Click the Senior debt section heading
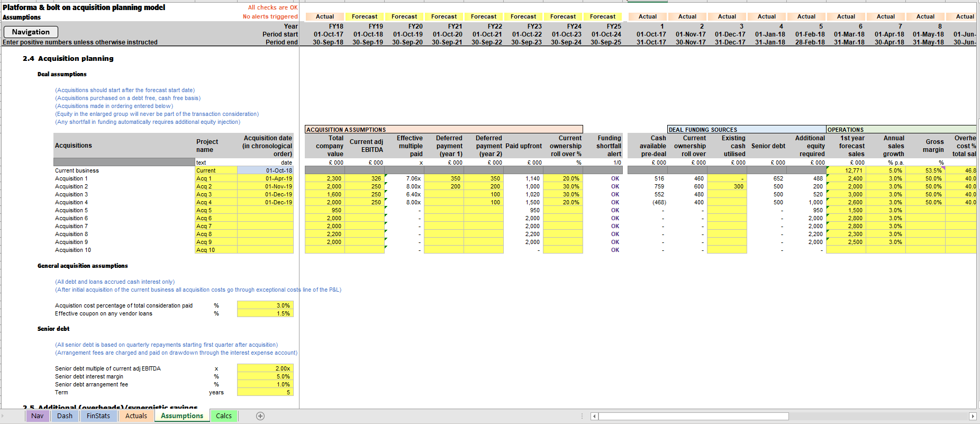The width and height of the screenshot is (980, 424). pos(53,329)
